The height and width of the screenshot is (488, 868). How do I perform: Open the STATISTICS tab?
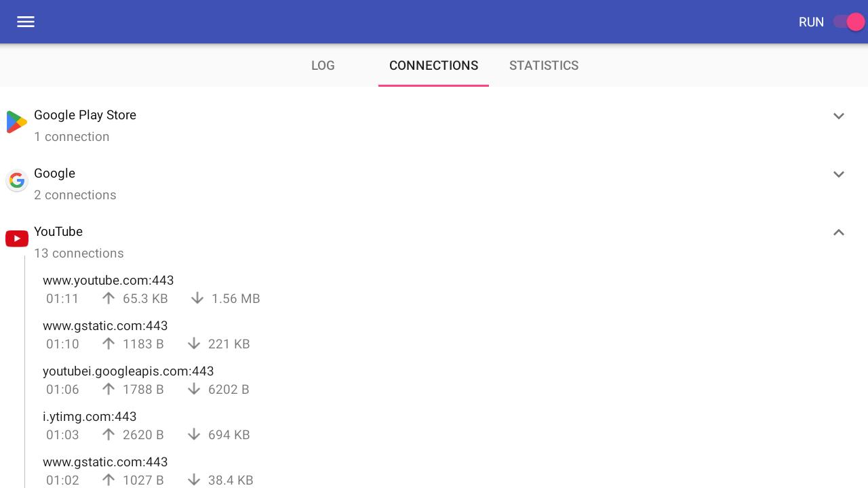544,66
